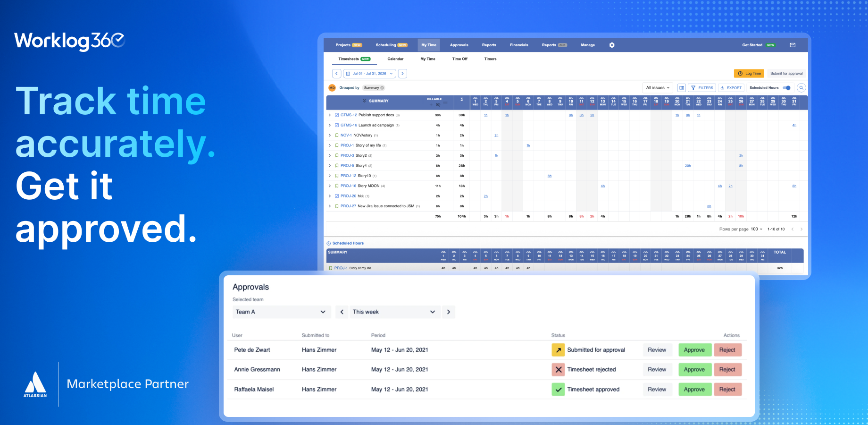Approve Pete de Zwart's timesheet
868x425 pixels.
694,350
